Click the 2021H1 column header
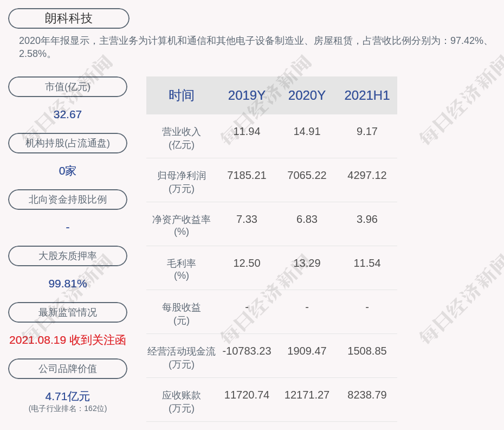Viewport: 504px width, 430px height. [367, 95]
